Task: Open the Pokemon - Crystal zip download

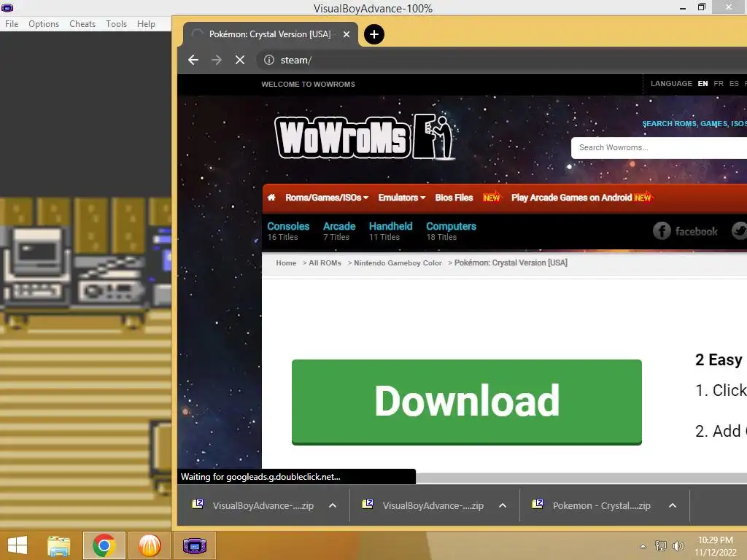Action: pos(601,506)
